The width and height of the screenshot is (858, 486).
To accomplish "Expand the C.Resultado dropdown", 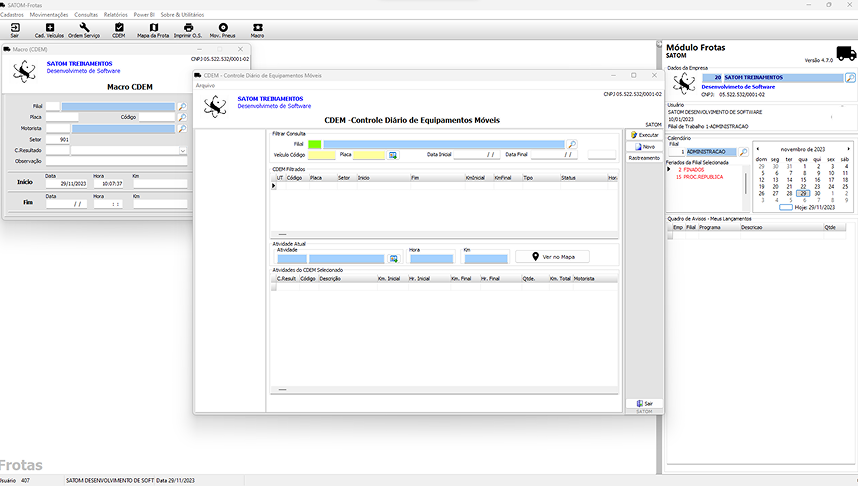I will pyautogui.click(x=183, y=150).
